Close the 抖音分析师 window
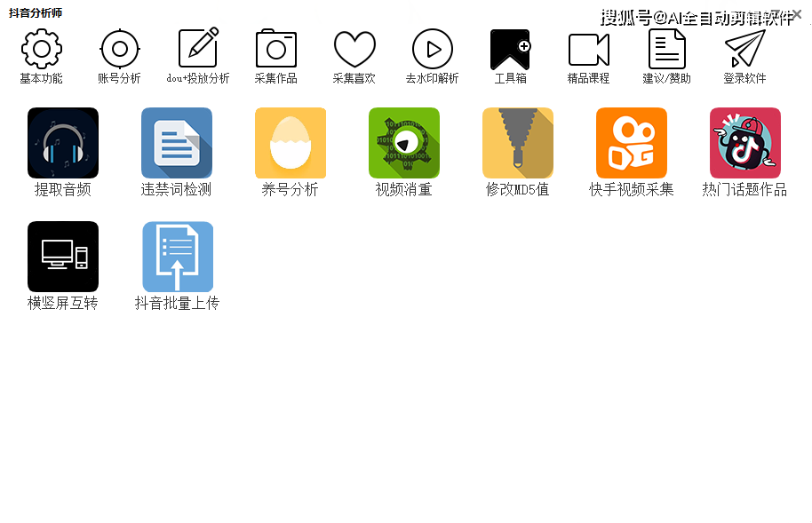812x523 pixels. tap(797, 14)
